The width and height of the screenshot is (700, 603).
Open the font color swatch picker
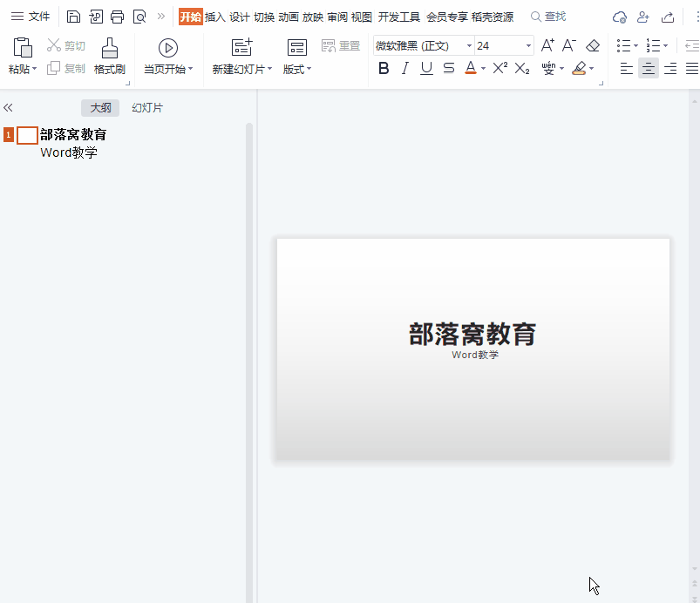(x=482, y=67)
